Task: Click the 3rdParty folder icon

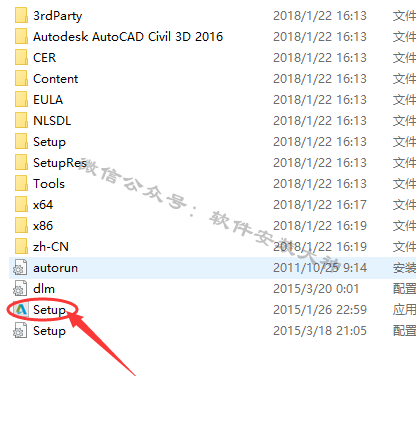Action: [x=21, y=16]
